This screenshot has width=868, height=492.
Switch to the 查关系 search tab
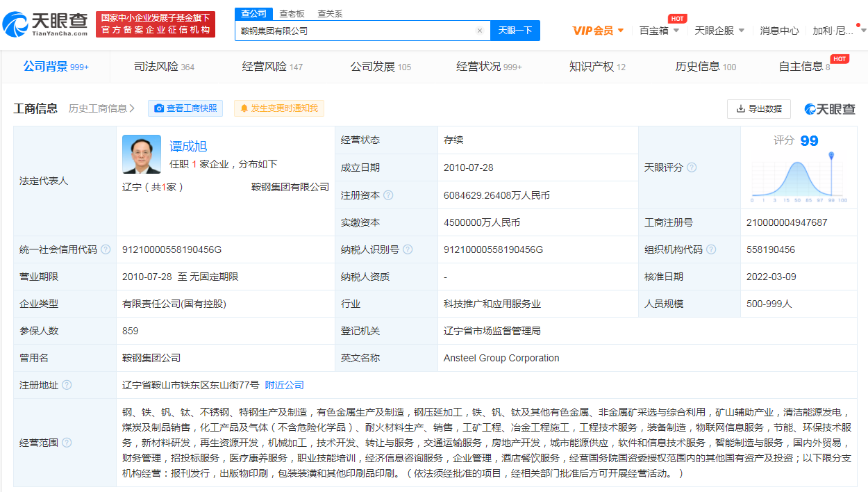tap(330, 13)
